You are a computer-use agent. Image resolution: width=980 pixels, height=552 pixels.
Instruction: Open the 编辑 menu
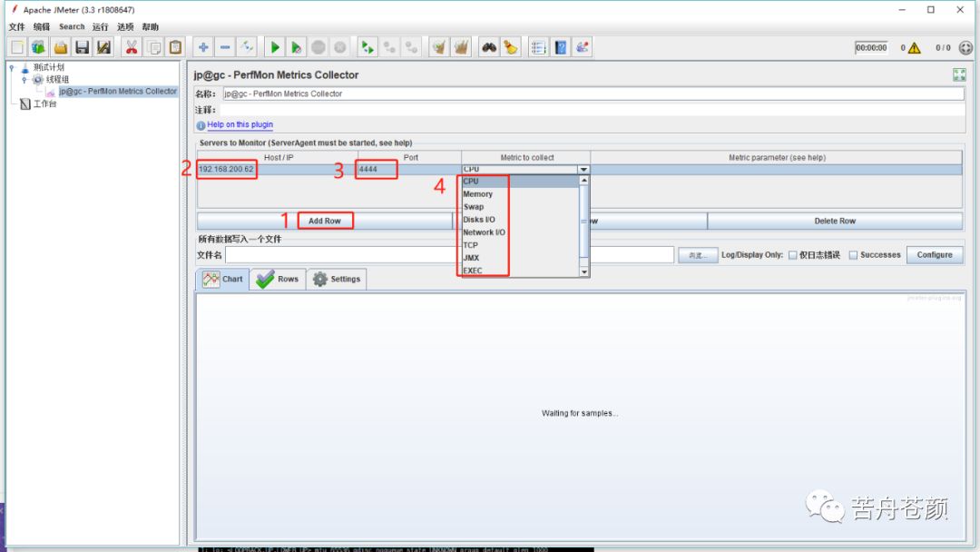click(x=41, y=27)
